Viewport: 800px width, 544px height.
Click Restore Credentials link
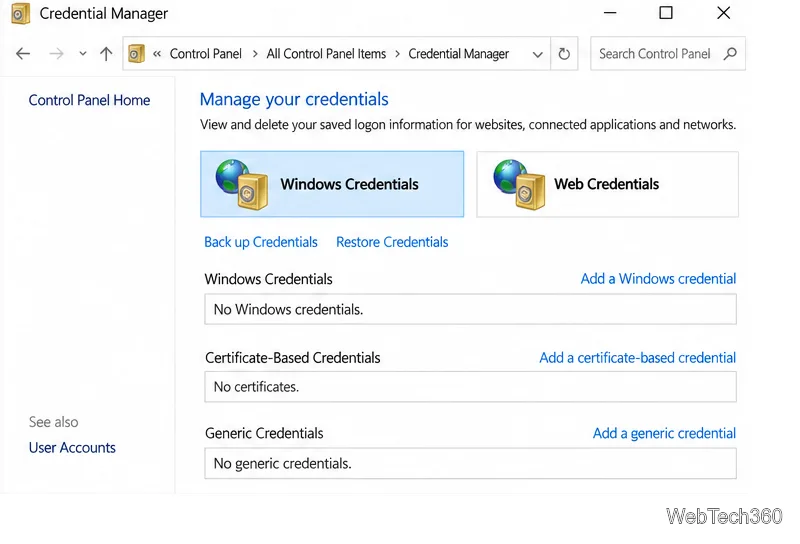click(x=392, y=242)
